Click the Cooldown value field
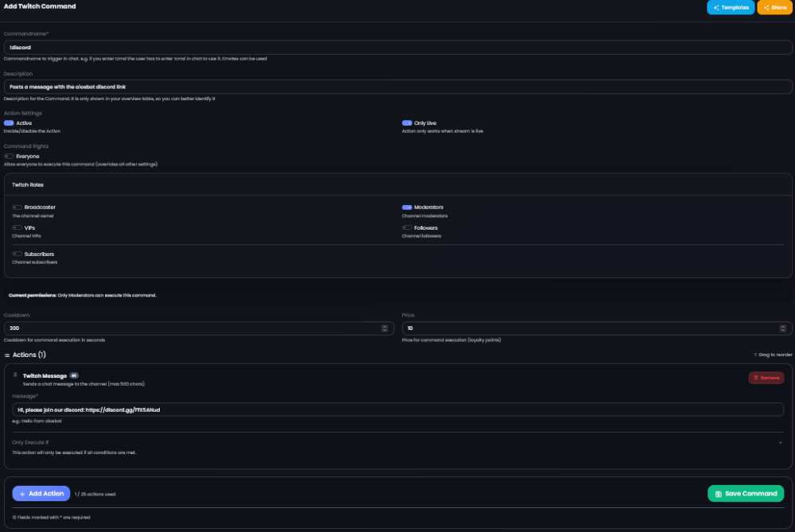 point(199,328)
